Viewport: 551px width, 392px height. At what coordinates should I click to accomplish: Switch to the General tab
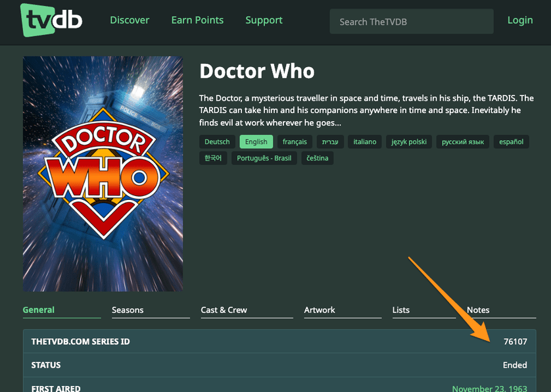(62, 310)
